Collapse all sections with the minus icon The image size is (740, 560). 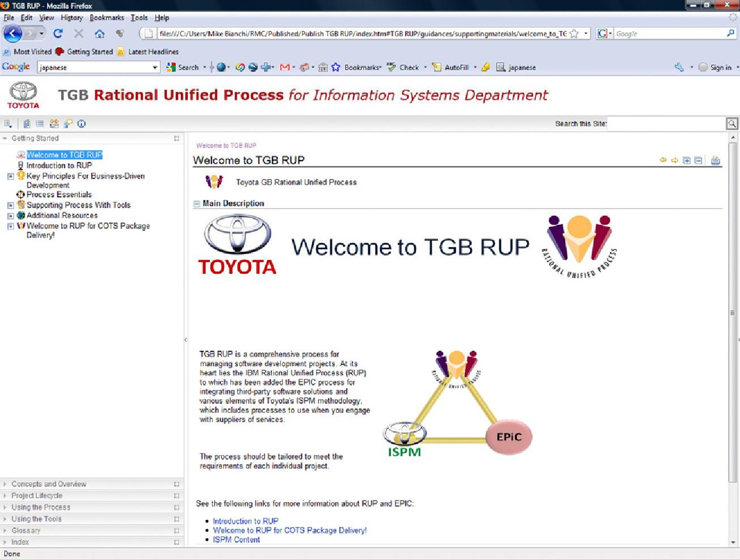coord(698,160)
